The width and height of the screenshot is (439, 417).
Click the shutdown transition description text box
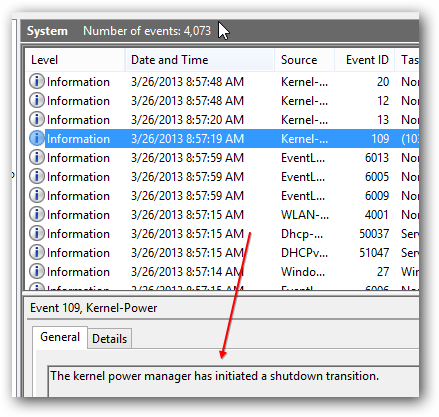tap(233, 381)
